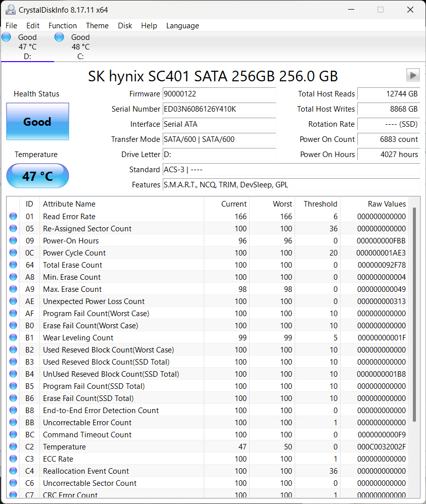This screenshot has height=504, width=426.
Task: Click the ID column header
Action: [29, 204]
